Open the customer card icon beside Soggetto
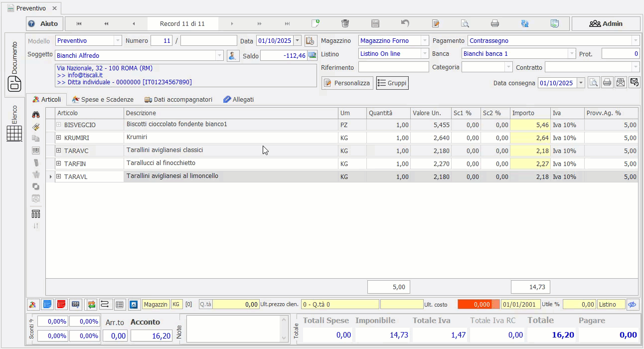Viewport: 644px width, 349px height. 233,56
